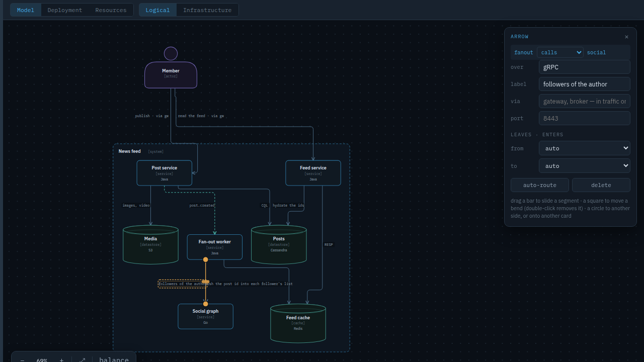The image size is (644, 362).
Task: Switch to the Deployment view
Action: point(65,10)
